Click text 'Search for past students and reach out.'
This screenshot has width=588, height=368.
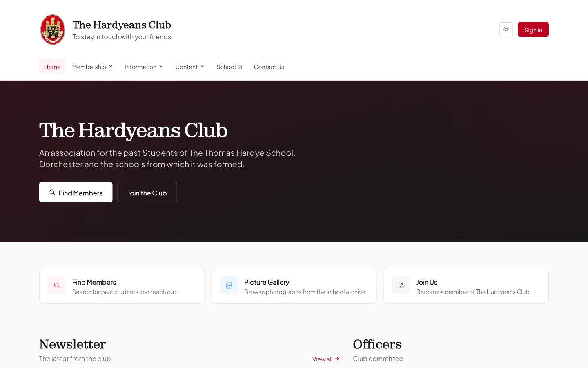coord(125,292)
